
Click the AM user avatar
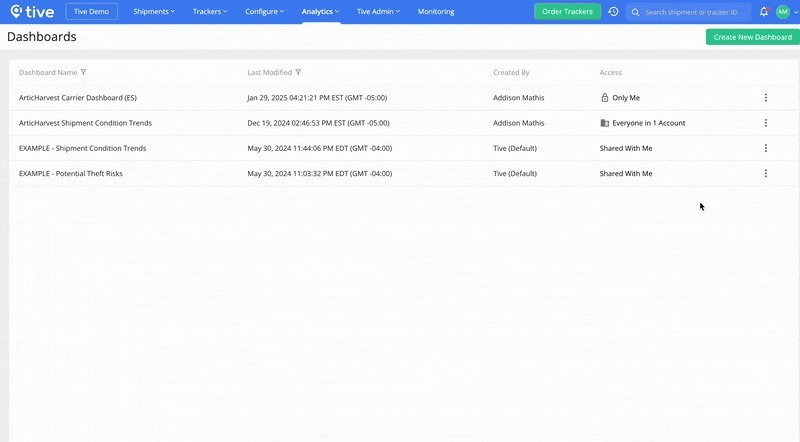pos(782,12)
